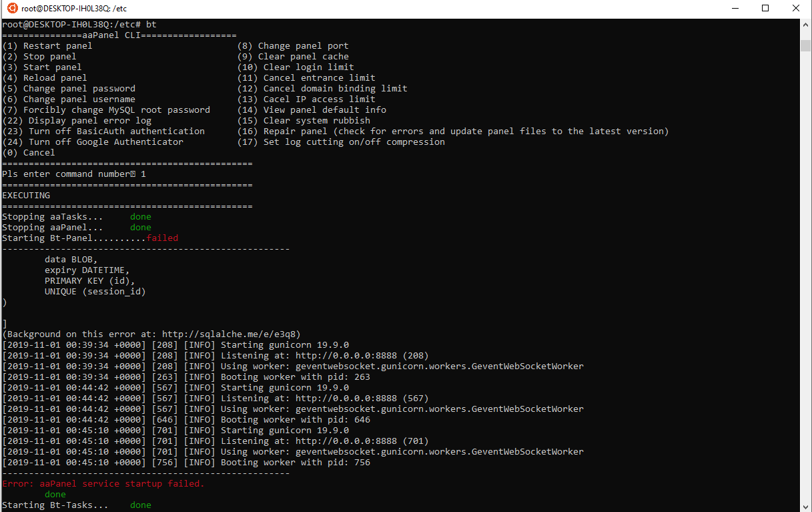Screen dimensions: 812x512
Task: Click the Ubuntu icon in title bar
Action: click(x=11, y=9)
